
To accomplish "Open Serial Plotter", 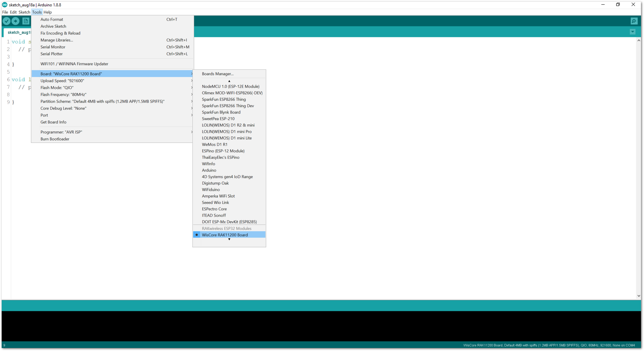I will [x=112, y=54].
